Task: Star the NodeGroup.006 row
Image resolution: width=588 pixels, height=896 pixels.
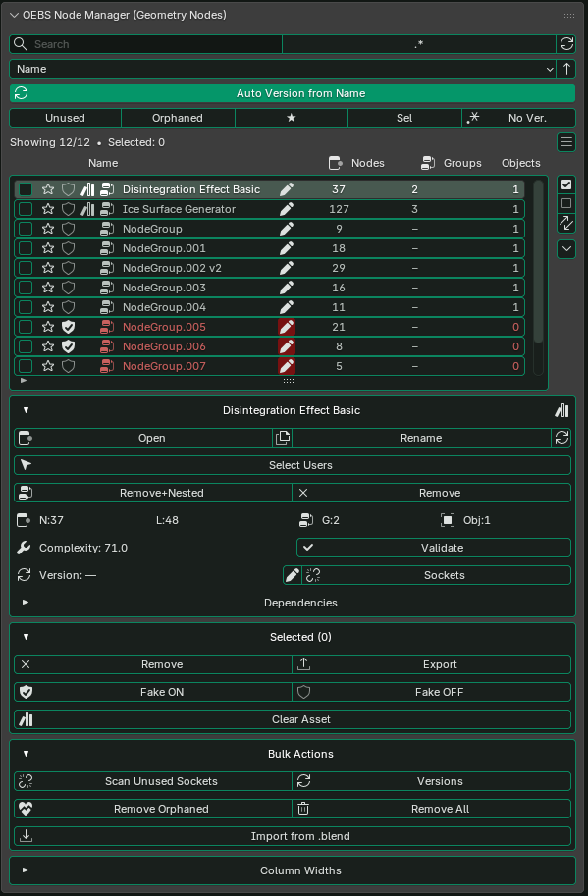Action: (48, 346)
